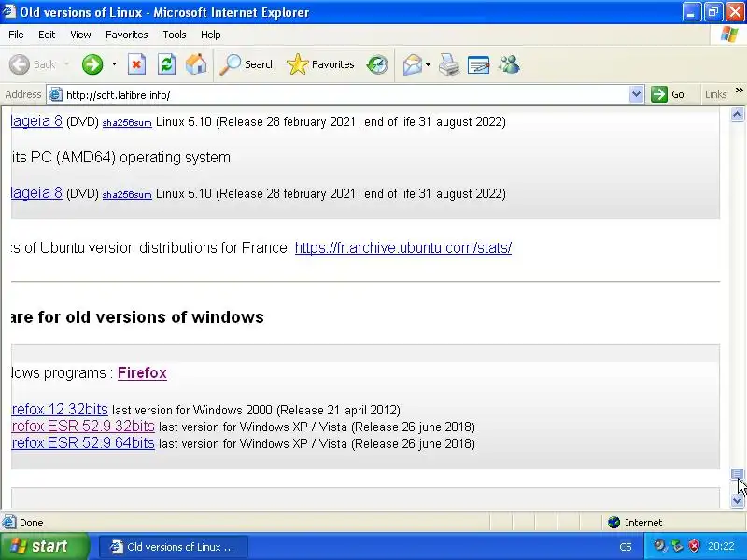
Task: Open the Edit menu
Action: [47, 35]
